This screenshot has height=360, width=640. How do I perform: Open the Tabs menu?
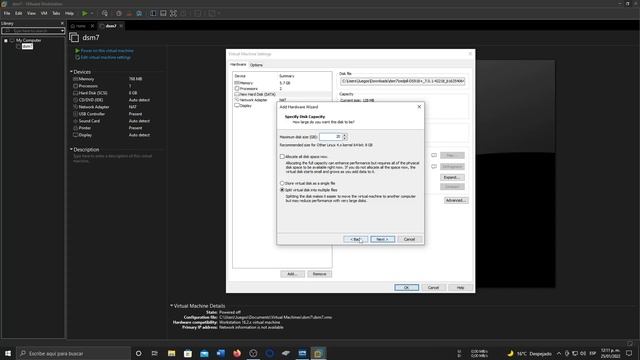click(56, 13)
